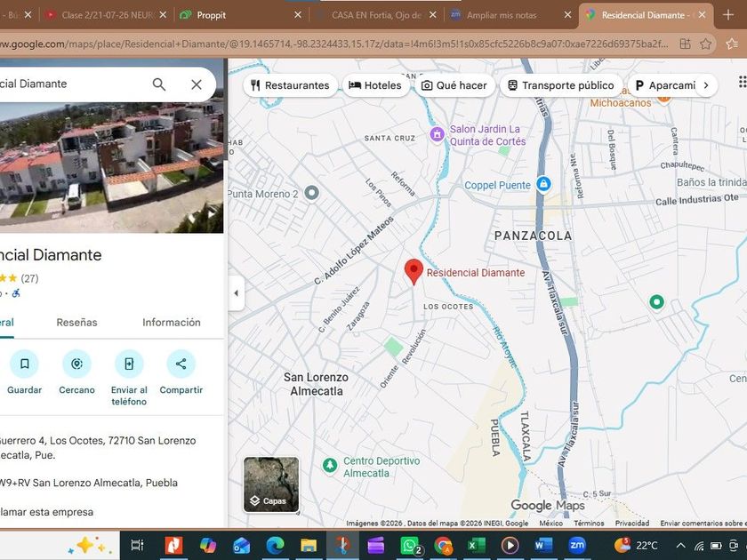747x560 pixels.
Task: Open the media player taskbar icon
Action: coord(510,545)
